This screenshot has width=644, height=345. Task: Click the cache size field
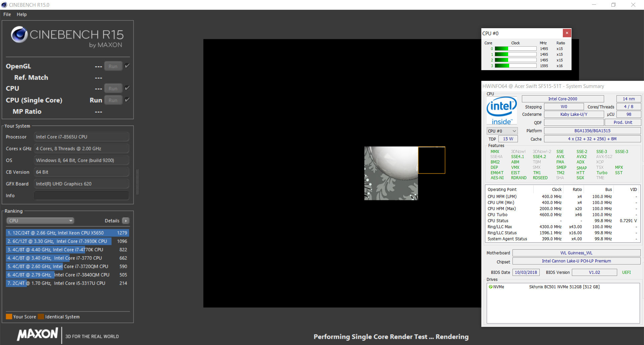[x=592, y=139]
